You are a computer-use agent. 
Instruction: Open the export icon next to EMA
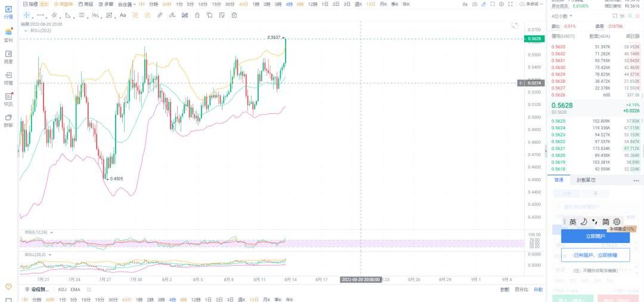click(89, 289)
